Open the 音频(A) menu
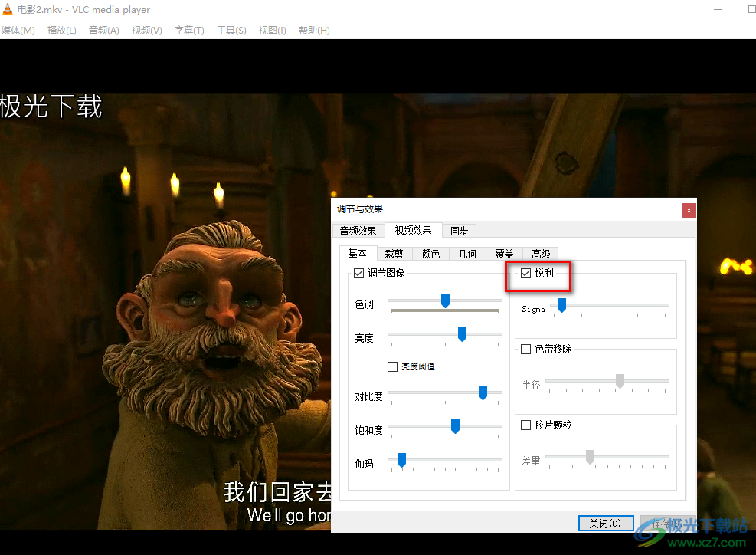The height and width of the screenshot is (555, 756). [103, 31]
